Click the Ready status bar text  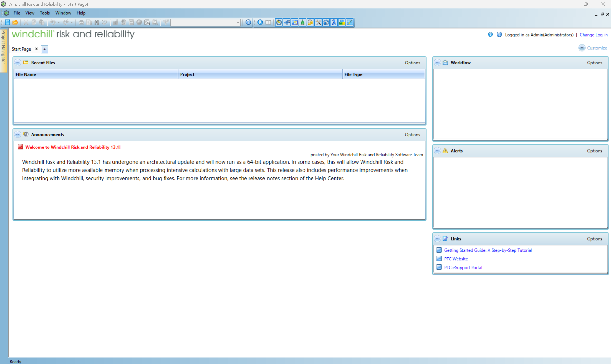[x=15, y=361]
